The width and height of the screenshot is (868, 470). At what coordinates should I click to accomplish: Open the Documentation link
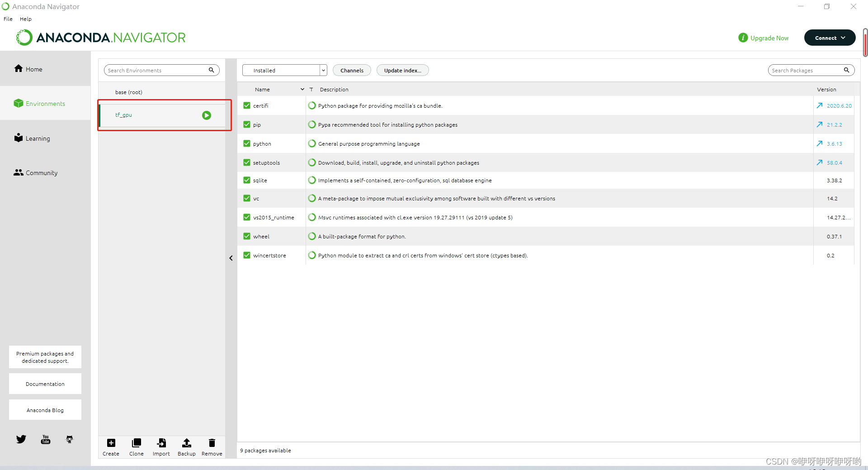(45, 384)
